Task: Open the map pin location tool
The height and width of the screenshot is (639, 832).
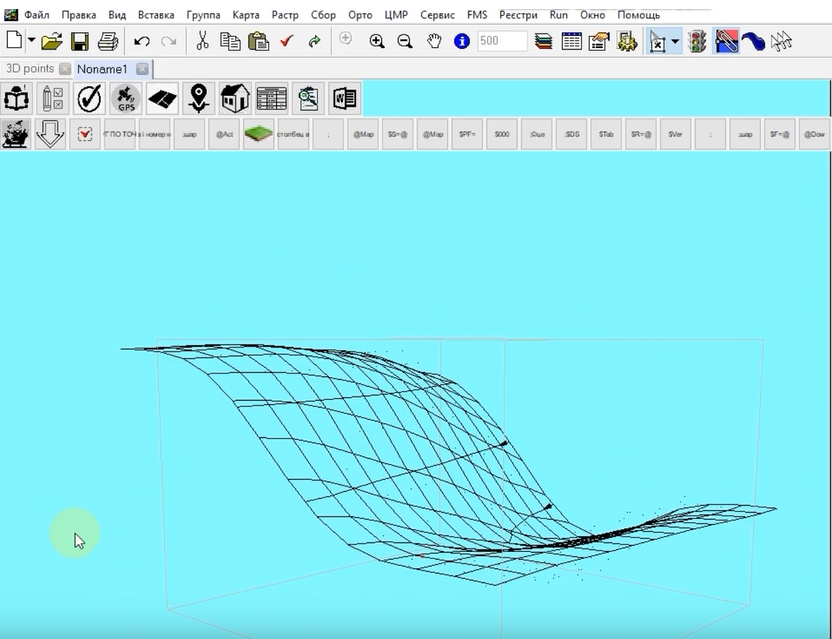Action: click(198, 98)
